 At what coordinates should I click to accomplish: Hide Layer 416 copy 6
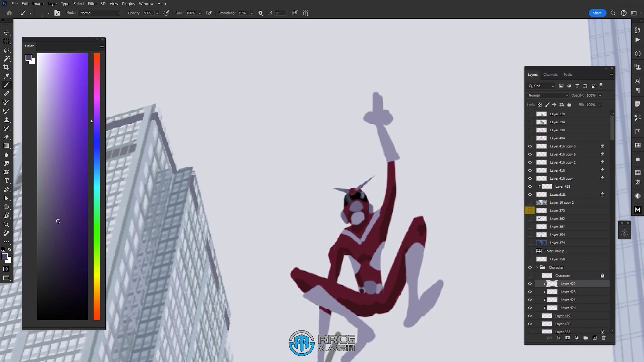click(x=530, y=146)
